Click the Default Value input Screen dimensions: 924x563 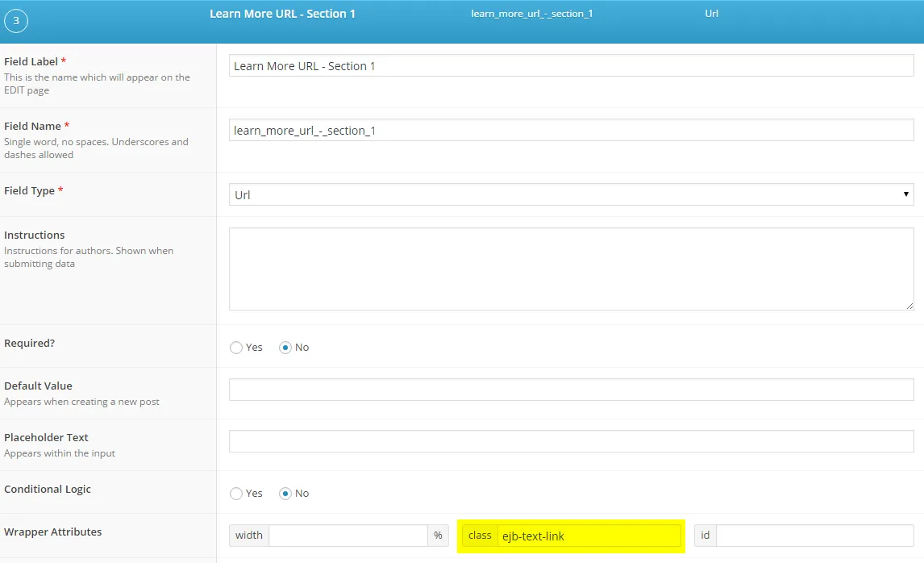pyautogui.click(x=571, y=389)
